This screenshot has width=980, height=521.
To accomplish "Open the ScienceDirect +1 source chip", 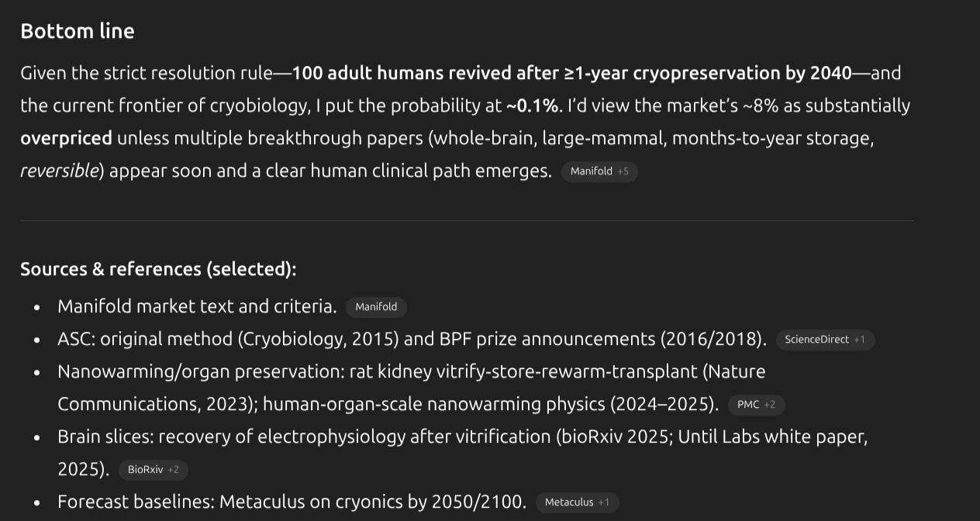I will (825, 340).
